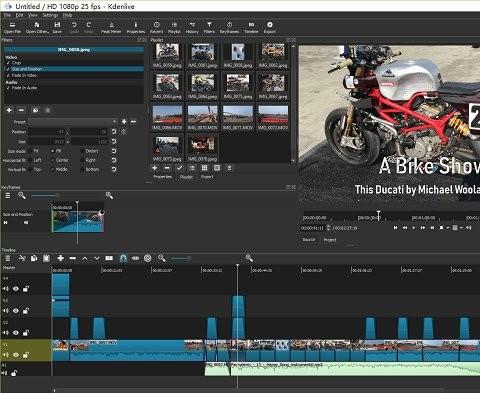Viewport: 480px width, 393px height.
Task: Open the View menu
Action: (x=33, y=15)
